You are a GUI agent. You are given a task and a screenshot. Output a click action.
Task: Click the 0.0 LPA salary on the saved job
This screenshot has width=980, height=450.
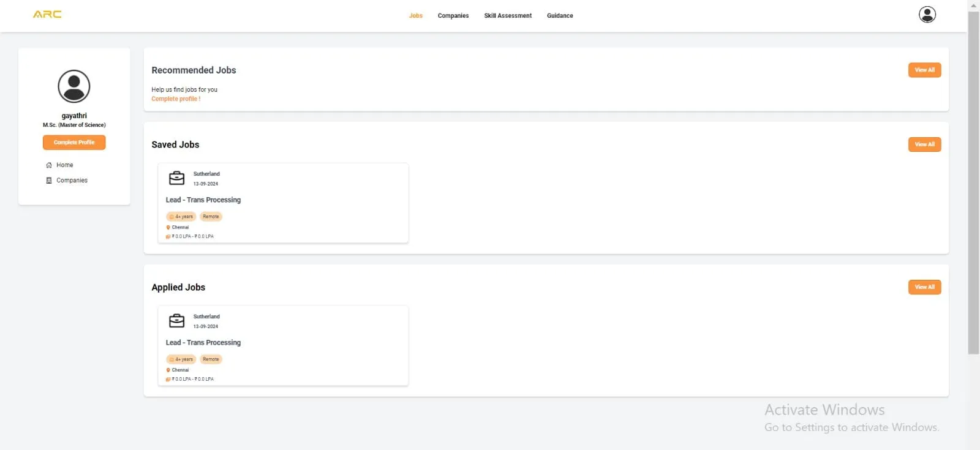pyautogui.click(x=193, y=236)
